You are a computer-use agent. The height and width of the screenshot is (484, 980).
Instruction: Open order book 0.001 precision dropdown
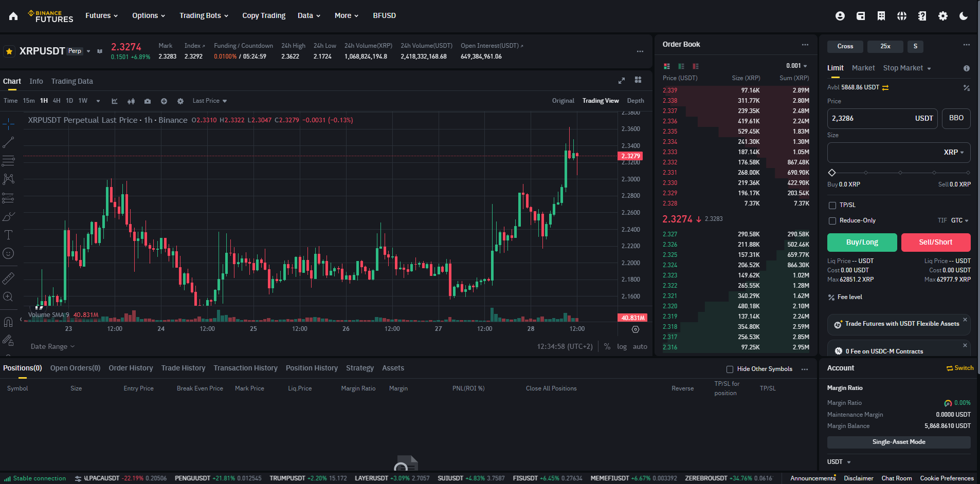[x=796, y=66]
